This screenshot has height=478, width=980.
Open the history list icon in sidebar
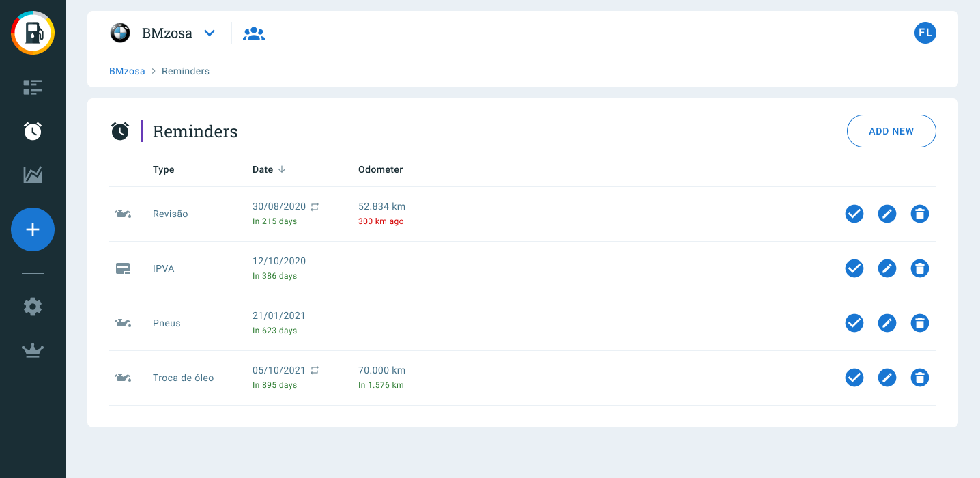tap(33, 87)
